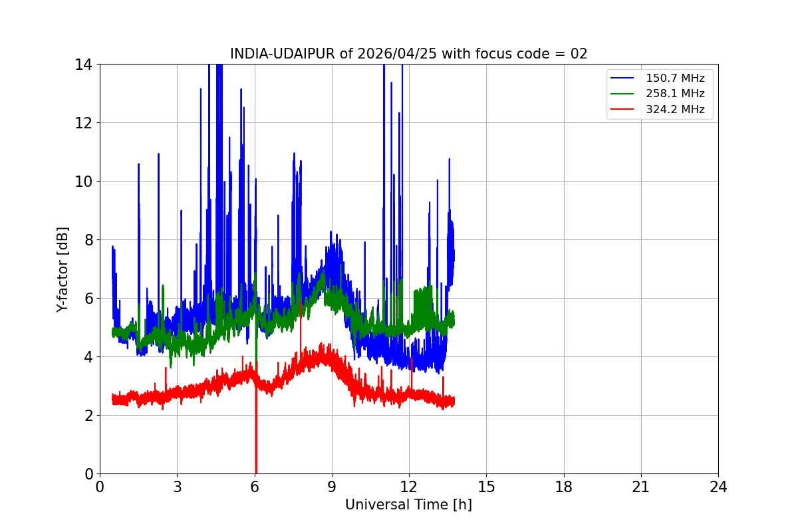
Task: Click the plot title INDIA-UDAIPUR text
Action: coord(408,54)
